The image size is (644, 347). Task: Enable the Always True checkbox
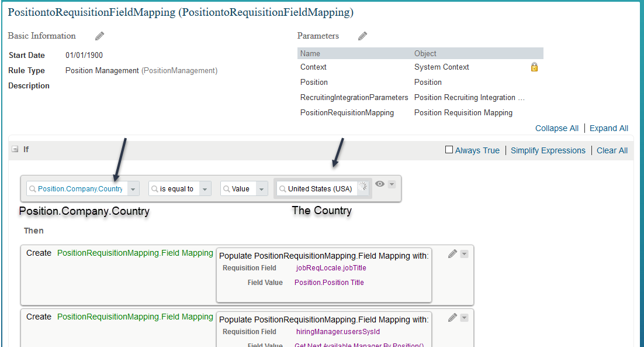pos(449,150)
